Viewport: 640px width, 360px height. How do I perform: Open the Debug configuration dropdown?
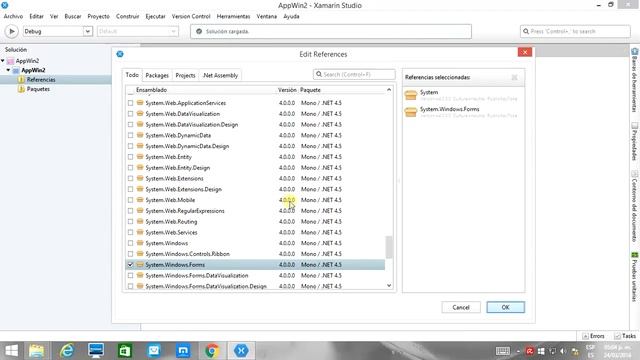point(58,31)
